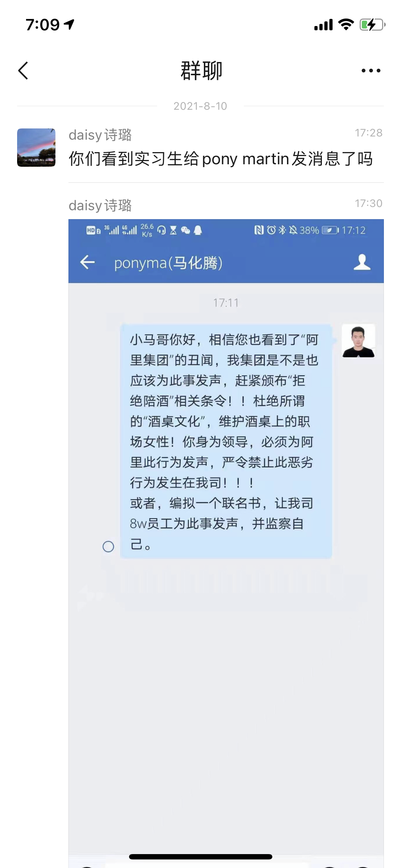Tap the first daisy诗璐 sender name

click(100, 135)
